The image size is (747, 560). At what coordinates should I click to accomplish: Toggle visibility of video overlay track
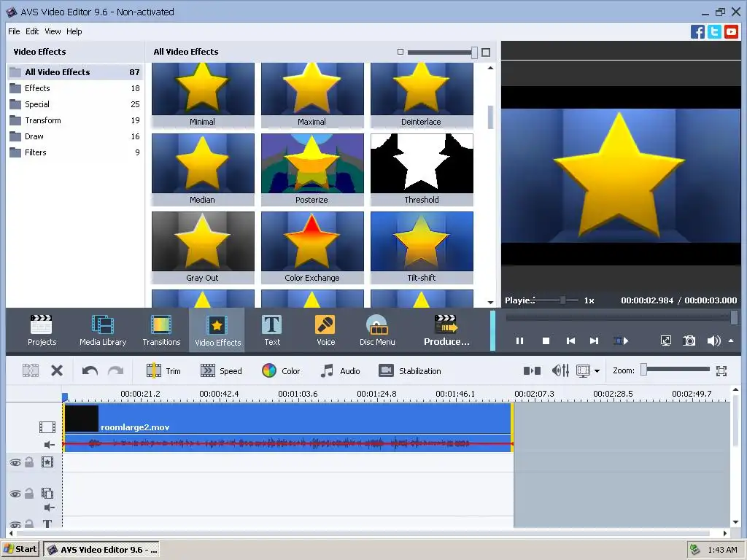pos(15,494)
